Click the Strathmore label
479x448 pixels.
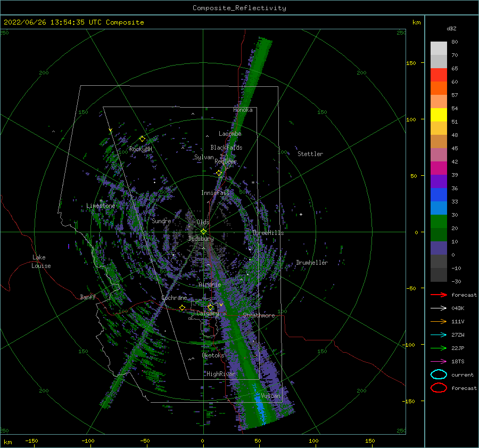[x=259, y=315]
